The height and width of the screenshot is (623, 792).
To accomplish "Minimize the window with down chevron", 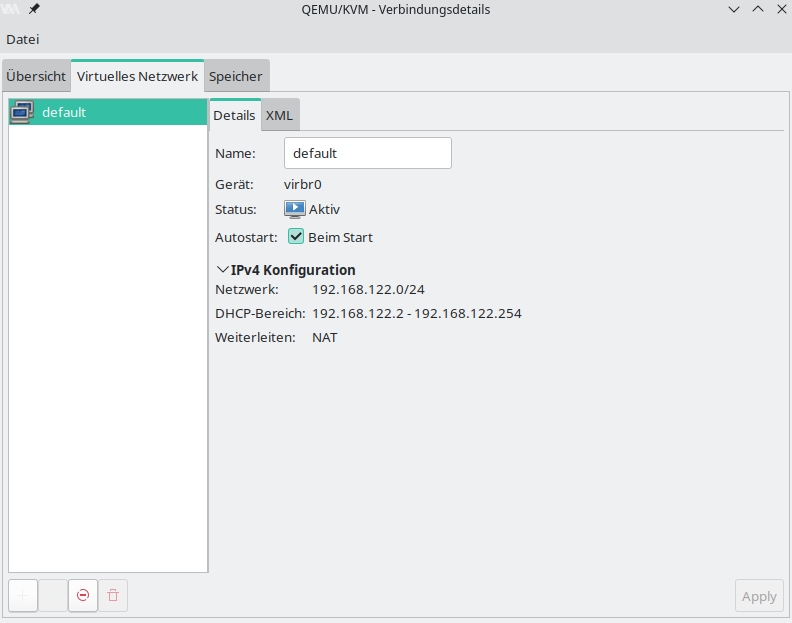I will coord(734,9).
